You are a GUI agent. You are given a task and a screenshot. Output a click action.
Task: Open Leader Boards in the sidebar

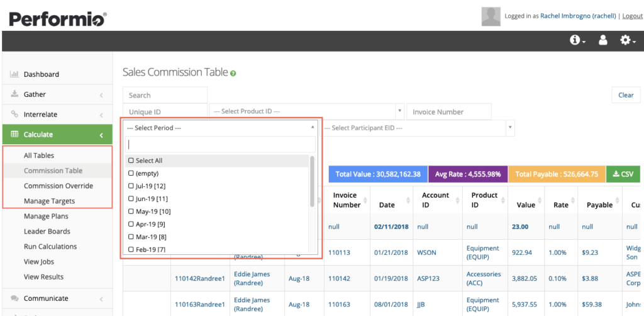pyautogui.click(x=47, y=232)
